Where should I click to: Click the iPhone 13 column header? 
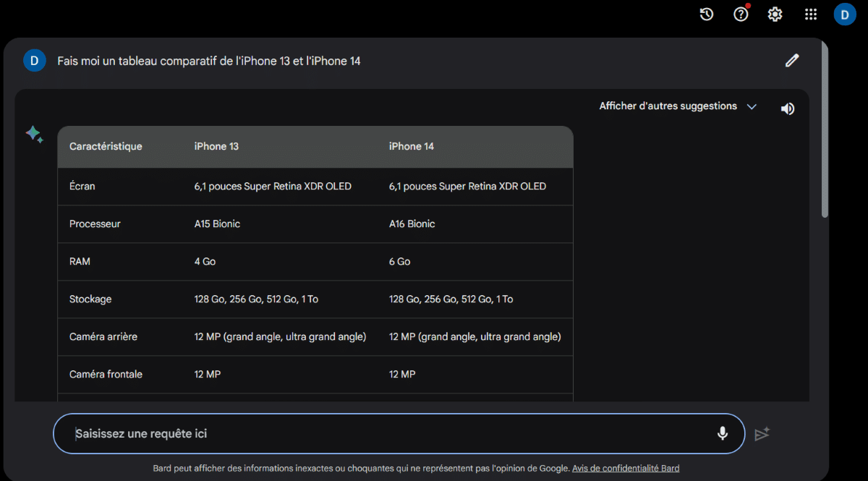(216, 146)
